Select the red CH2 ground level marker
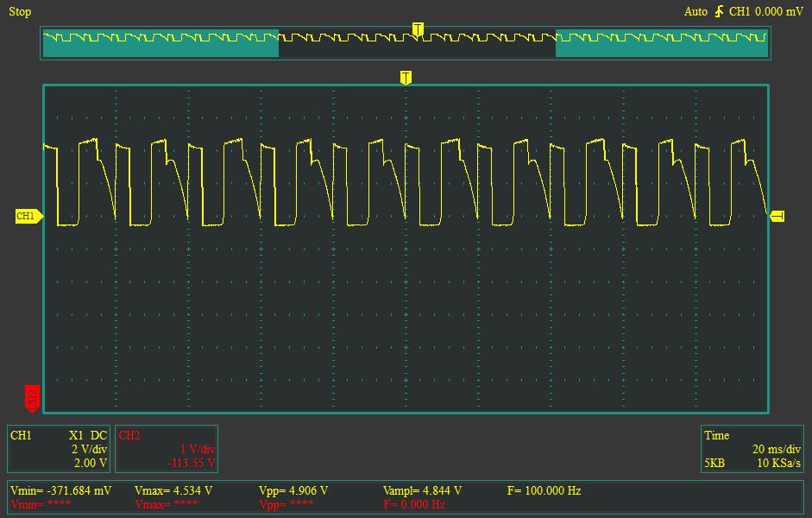 tap(32, 398)
